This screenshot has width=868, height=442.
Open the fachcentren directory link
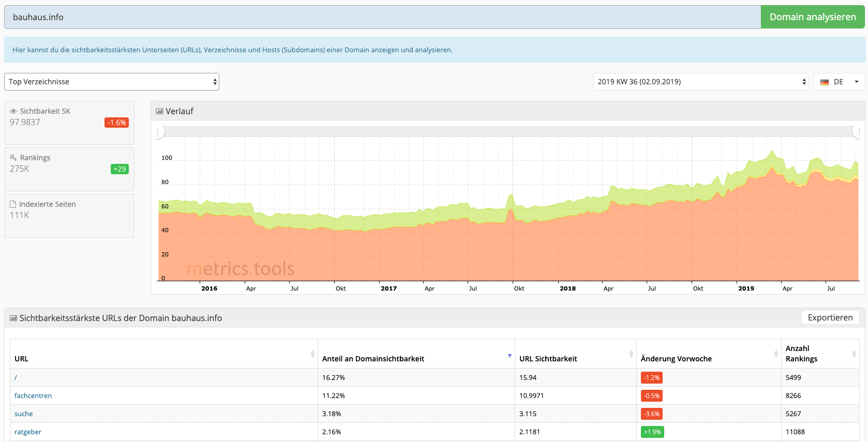(33, 395)
